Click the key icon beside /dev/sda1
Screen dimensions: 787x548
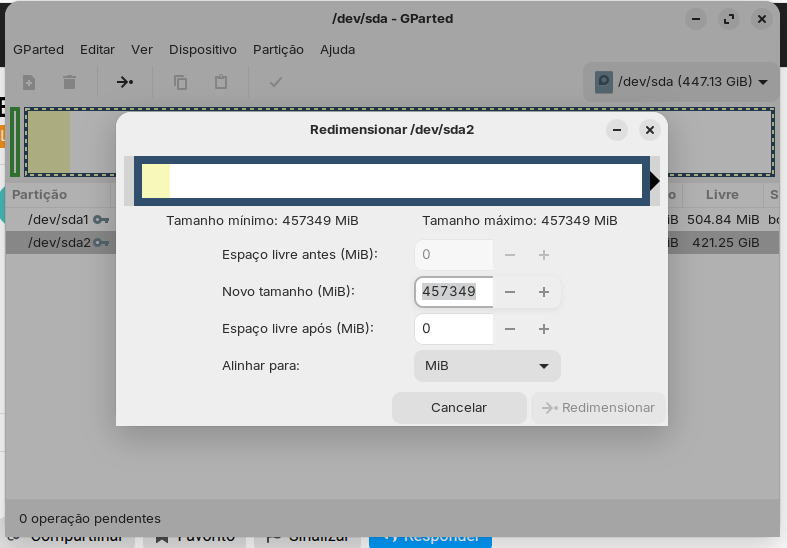point(101,219)
